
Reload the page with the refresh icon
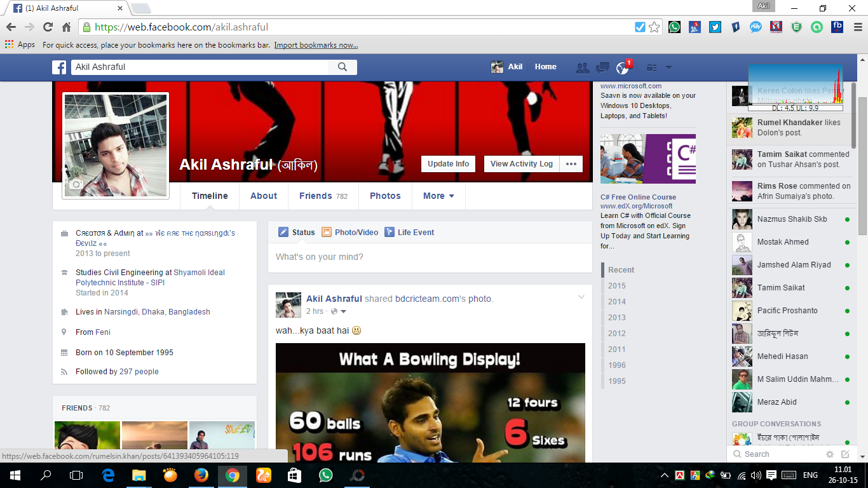48,27
